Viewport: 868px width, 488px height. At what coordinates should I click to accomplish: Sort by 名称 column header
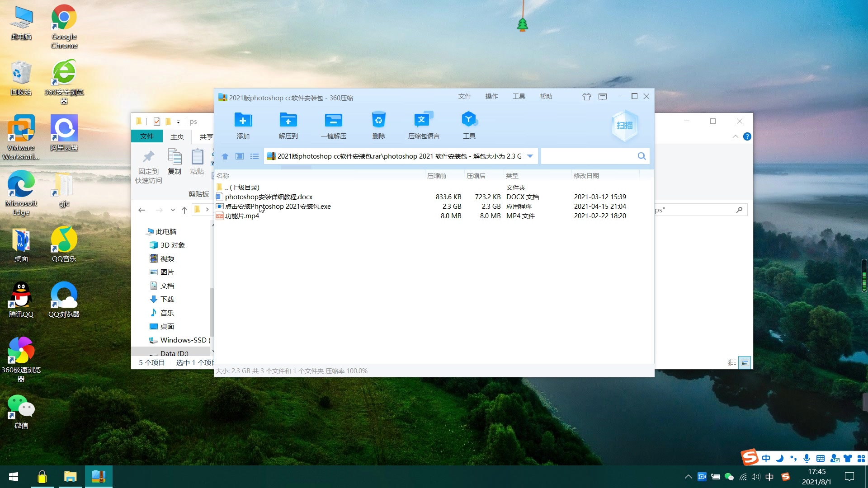click(x=223, y=176)
